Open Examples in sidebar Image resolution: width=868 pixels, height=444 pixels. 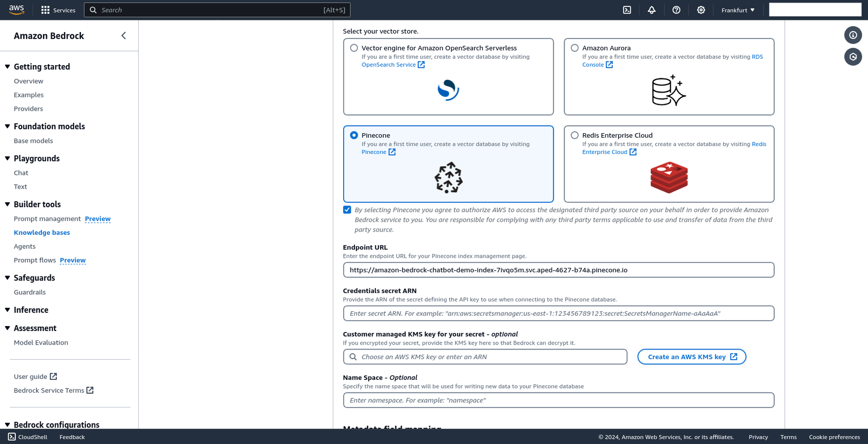pyautogui.click(x=28, y=95)
